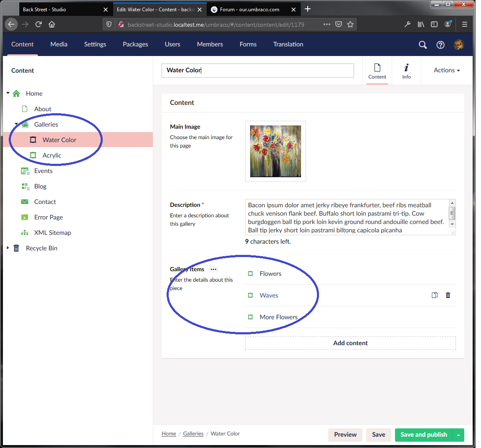Image resolution: width=481 pixels, height=448 pixels.
Task: Expand the Recycle Bin node
Action: (x=8, y=248)
